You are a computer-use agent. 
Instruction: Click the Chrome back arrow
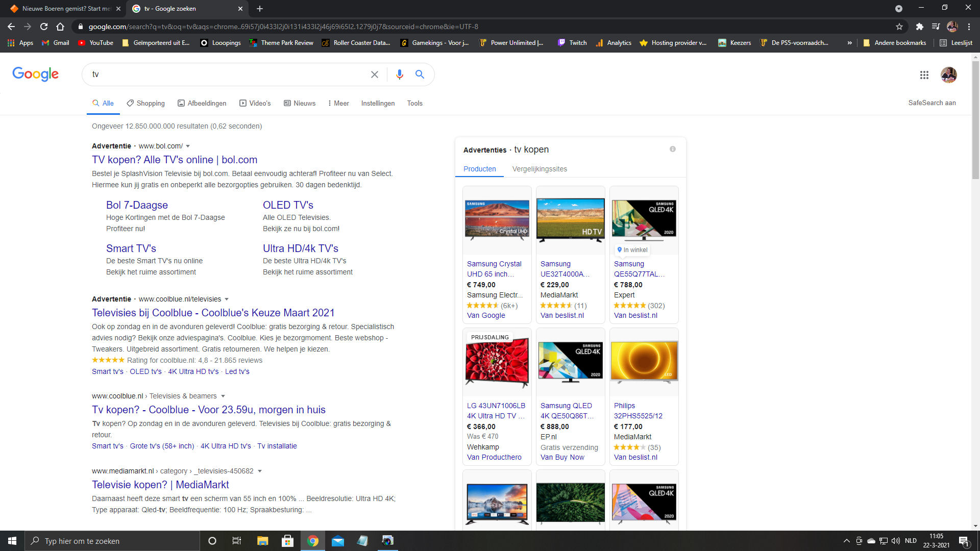11,27
